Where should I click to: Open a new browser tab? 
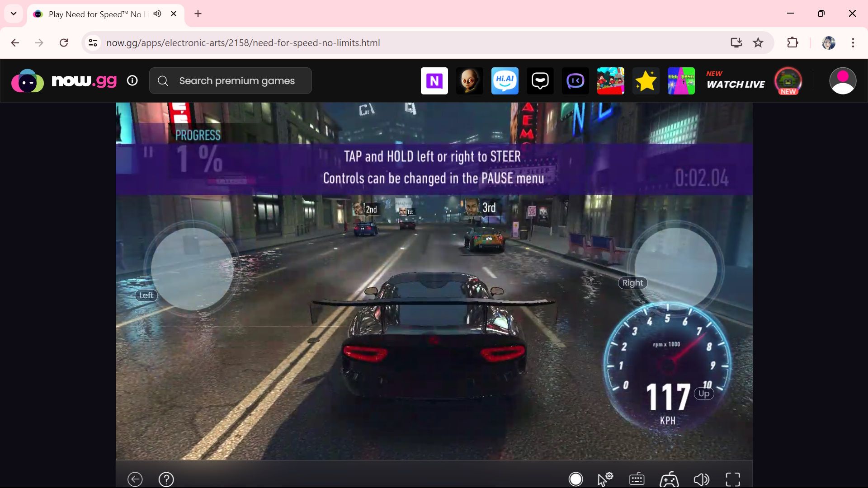click(198, 14)
